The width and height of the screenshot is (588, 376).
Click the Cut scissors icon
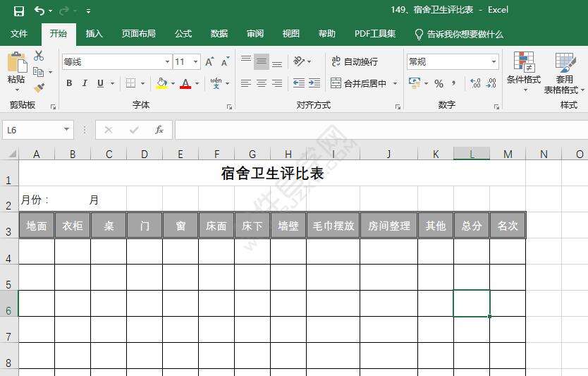39,56
